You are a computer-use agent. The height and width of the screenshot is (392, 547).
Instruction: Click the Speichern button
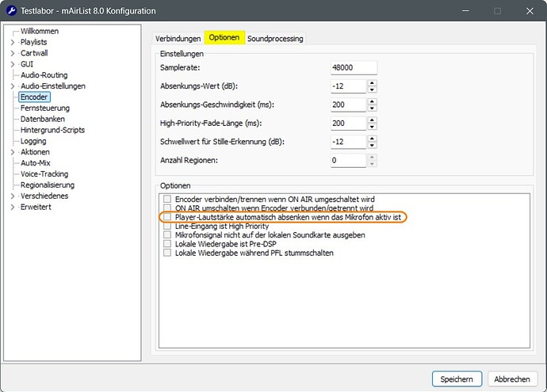(457, 379)
